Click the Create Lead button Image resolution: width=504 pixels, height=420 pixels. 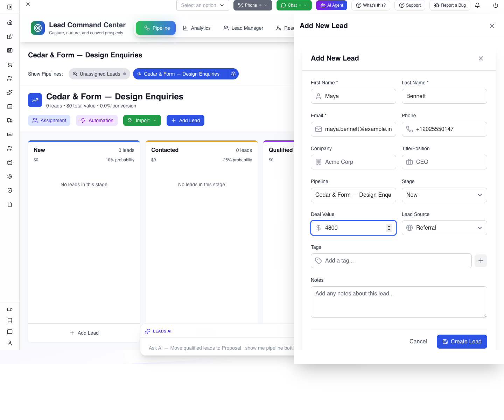[x=462, y=342]
